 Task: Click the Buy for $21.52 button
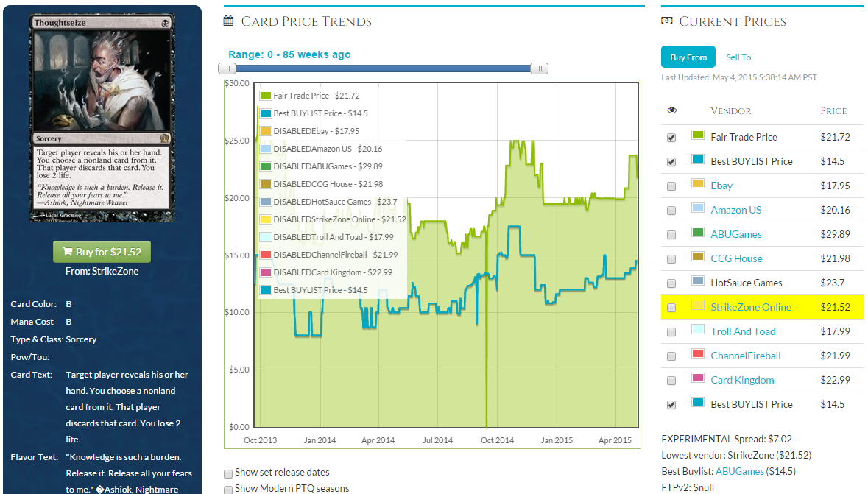pyautogui.click(x=102, y=252)
